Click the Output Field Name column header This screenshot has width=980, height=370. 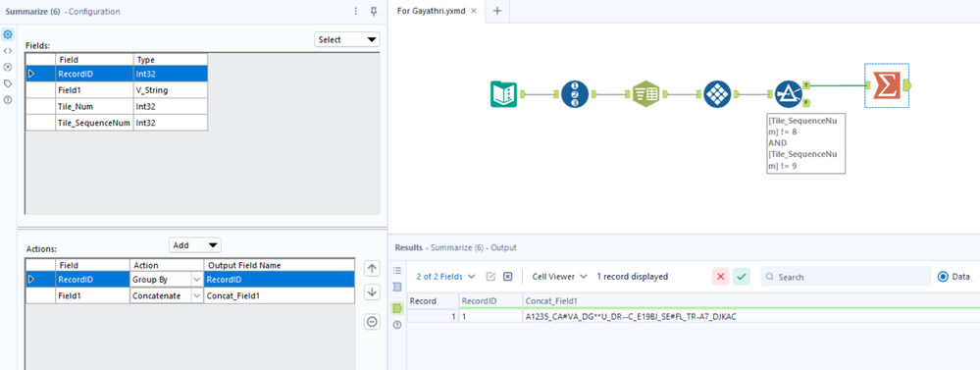click(x=279, y=265)
